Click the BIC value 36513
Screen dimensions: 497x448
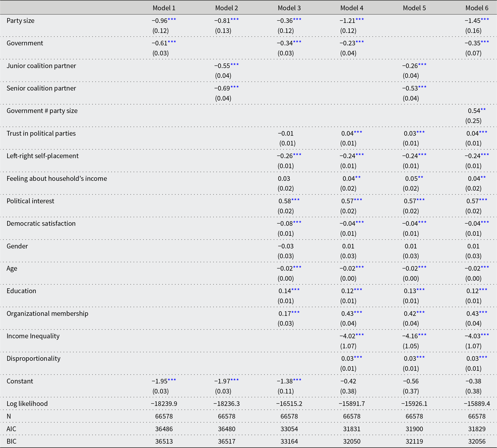[x=164, y=441]
